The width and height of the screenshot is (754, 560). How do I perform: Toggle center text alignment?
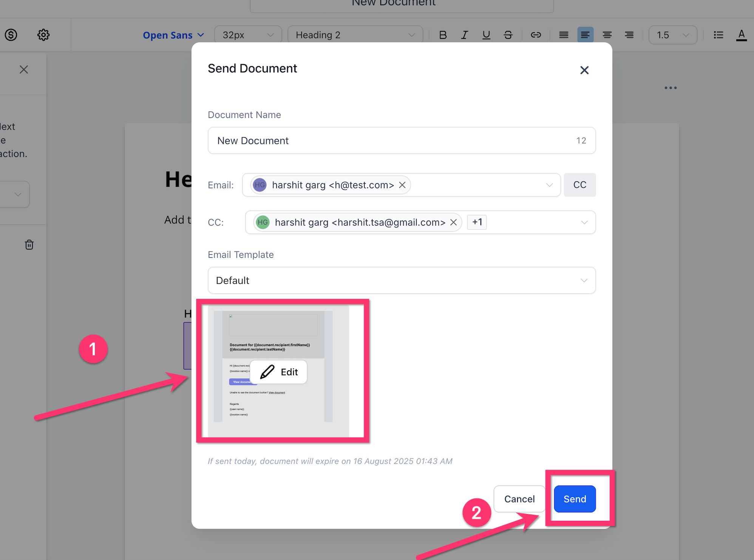click(x=607, y=35)
